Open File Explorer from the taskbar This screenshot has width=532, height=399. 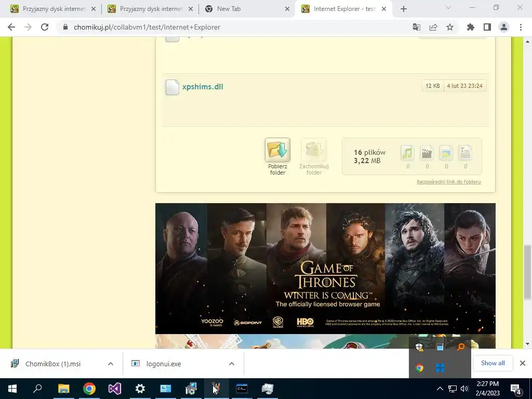63,389
